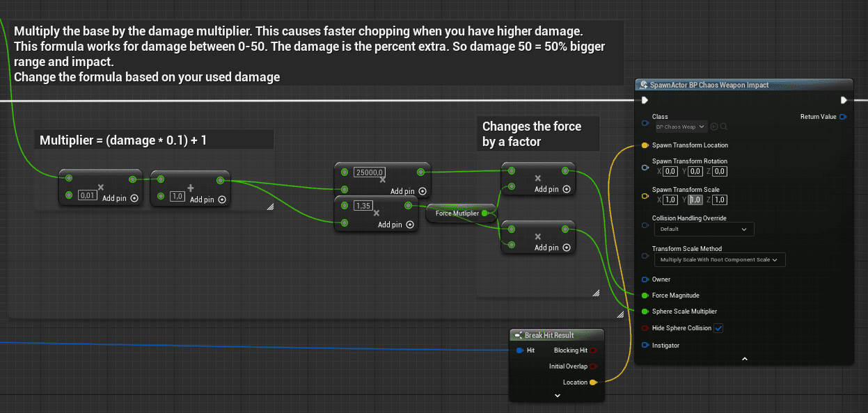Image resolution: width=868 pixels, height=413 pixels.
Task: Click the 0,01 value field
Action: (87, 195)
